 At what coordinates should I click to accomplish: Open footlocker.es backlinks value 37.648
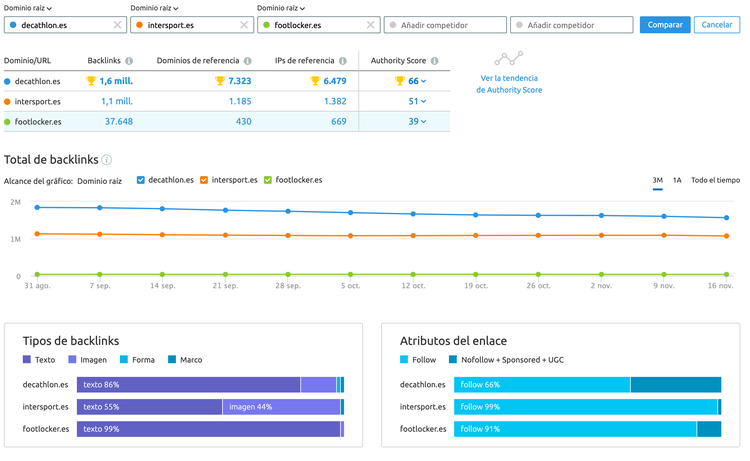coord(119,121)
